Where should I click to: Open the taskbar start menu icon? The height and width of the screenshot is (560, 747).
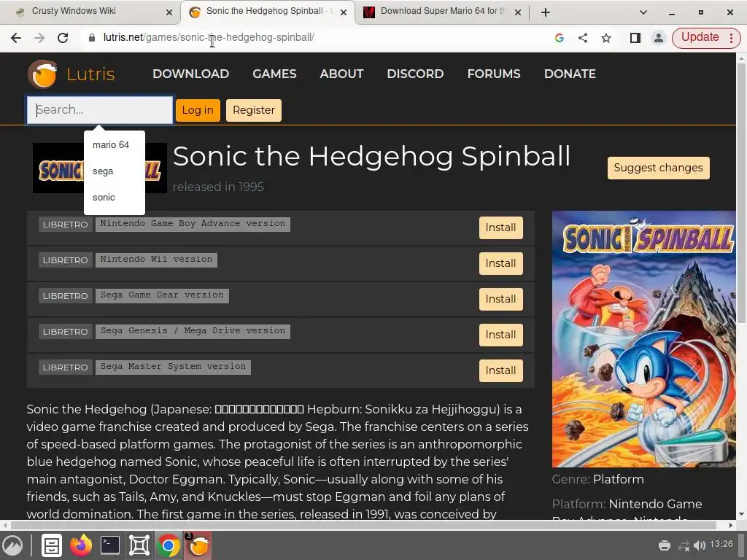(13, 545)
